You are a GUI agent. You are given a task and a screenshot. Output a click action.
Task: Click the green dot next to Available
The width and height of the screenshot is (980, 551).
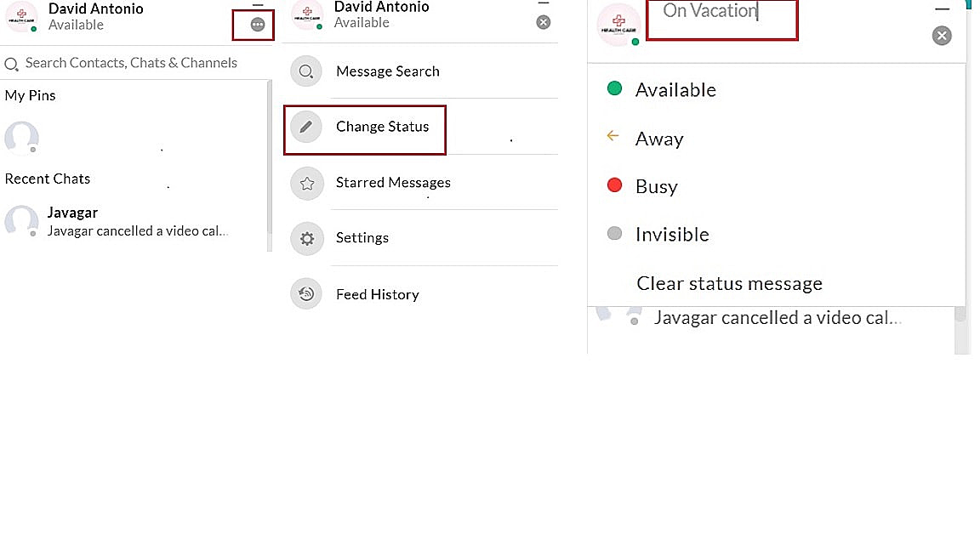[x=614, y=88]
